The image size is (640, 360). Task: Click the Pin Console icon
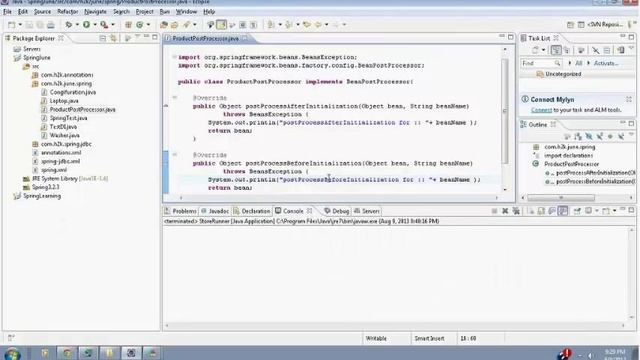(577, 211)
